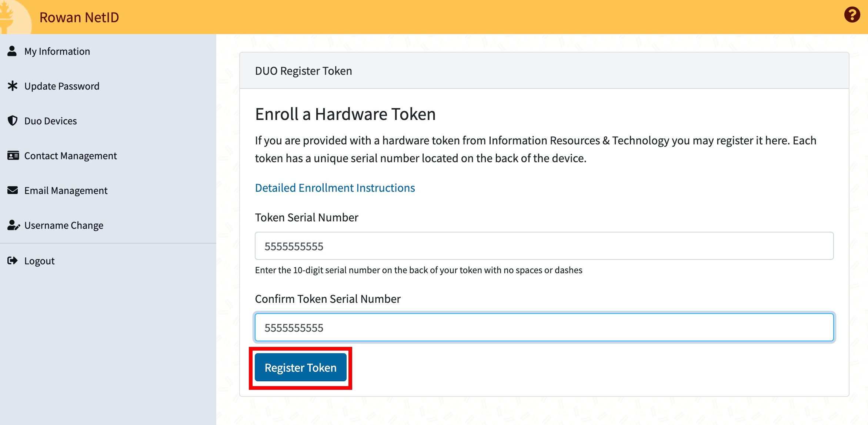
Task: Click the person icon beside My Information
Action: coord(12,51)
